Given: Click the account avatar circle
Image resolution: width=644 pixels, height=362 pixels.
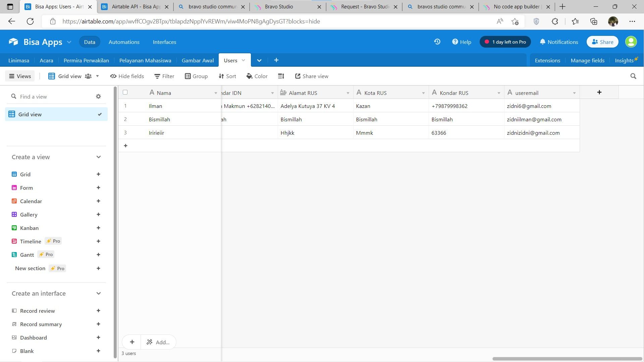Looking at the screenshot, I should click(x=631, y=42).
